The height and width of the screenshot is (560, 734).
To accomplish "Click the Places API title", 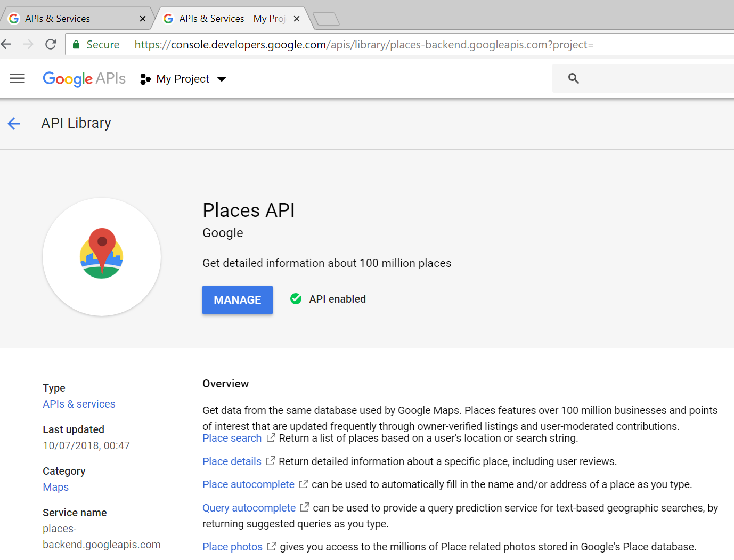I will 249,210.
